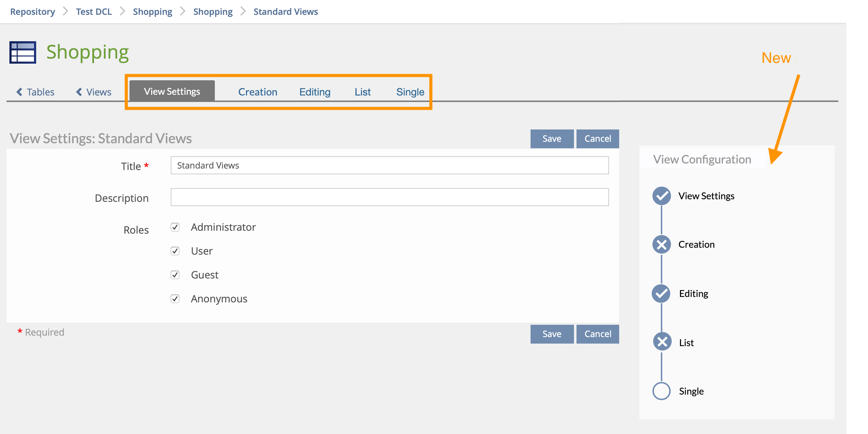Image resolution: width=868 pixels, height=434 pixels.
Task: Switch to the Creation tab
Action: pos(258,92)
